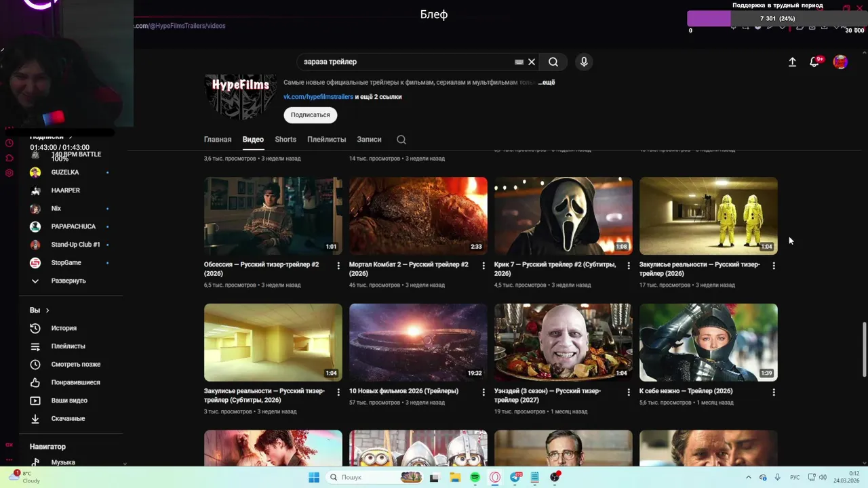868x488 pixels.
Task: Open Spotify from the taskbar
Action: pos(475,477)
